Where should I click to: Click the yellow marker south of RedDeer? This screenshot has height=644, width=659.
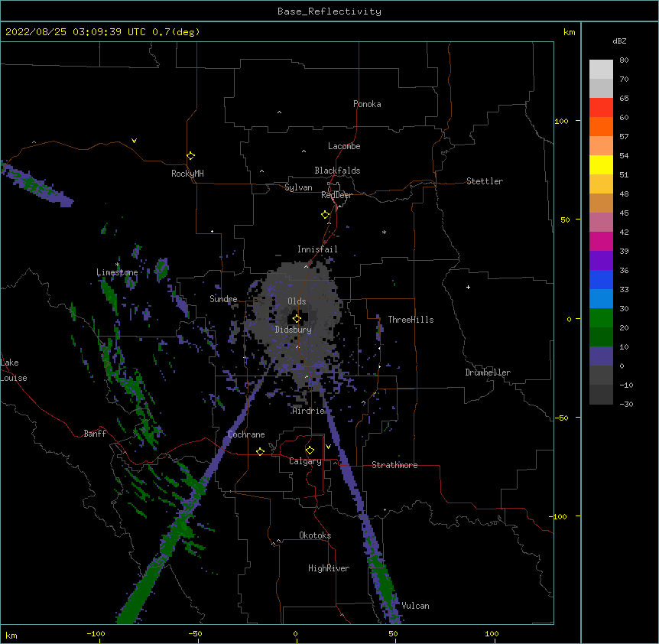pyautogui.click(x=325, y=215)
